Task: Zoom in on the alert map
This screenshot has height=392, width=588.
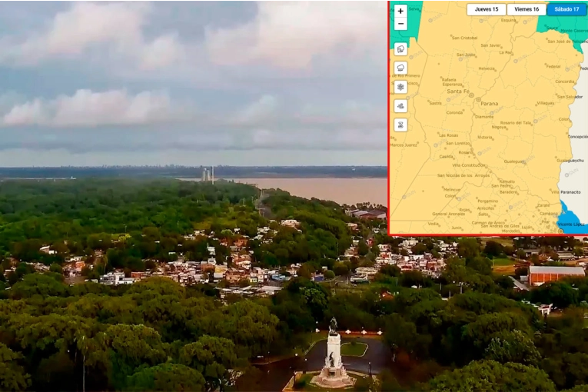Action: click(400, 11)
